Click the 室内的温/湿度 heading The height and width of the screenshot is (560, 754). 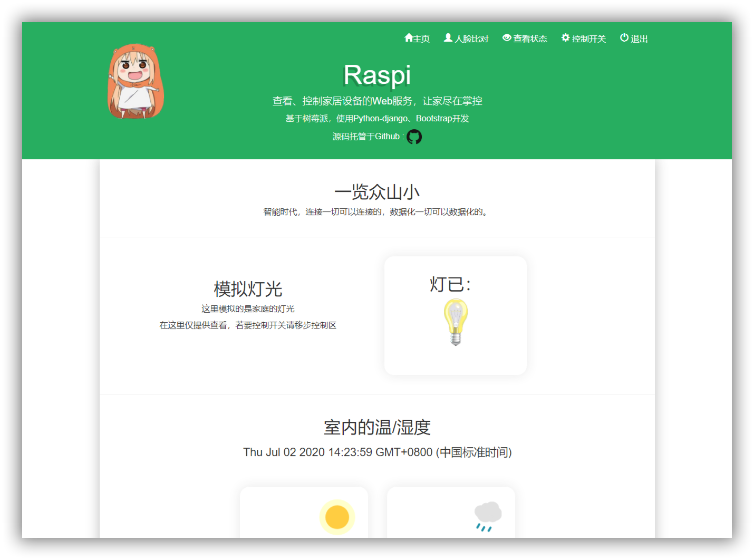(377, 427)
